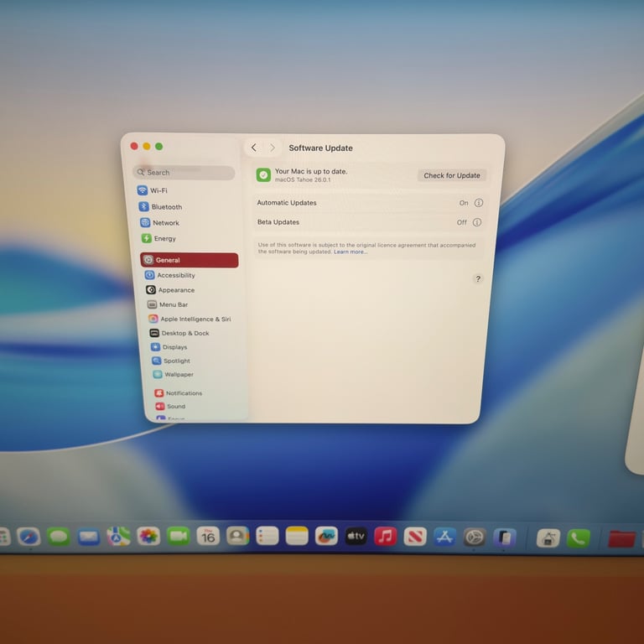Open the Wi-Fi settings in sidebar
The width and height of the screenshot is (644, 644).
click(153, 190)
